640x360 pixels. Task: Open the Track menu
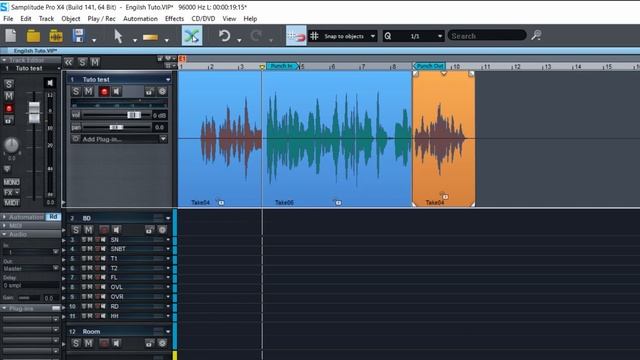coord(46,19)
